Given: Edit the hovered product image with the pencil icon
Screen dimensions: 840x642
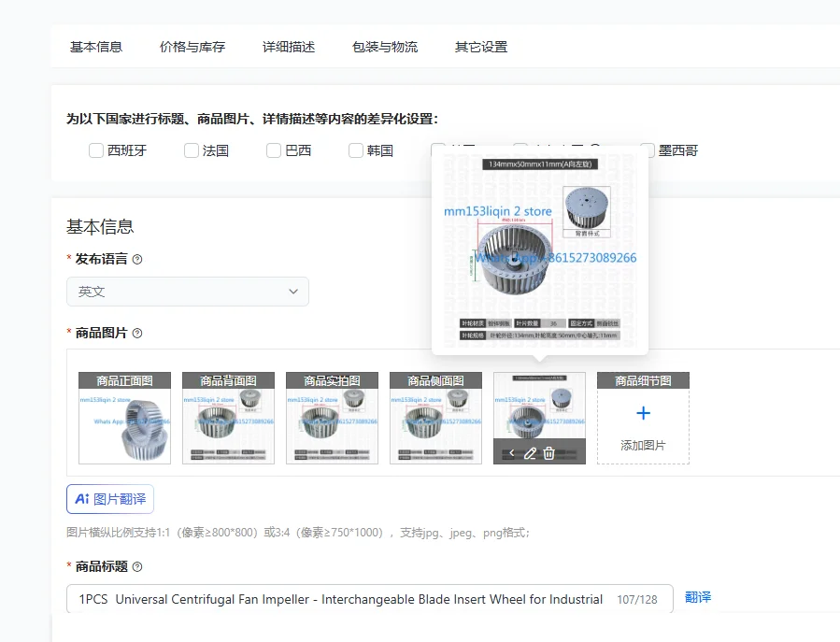Looking at the screenshot, I should click(x=530, y=453).
